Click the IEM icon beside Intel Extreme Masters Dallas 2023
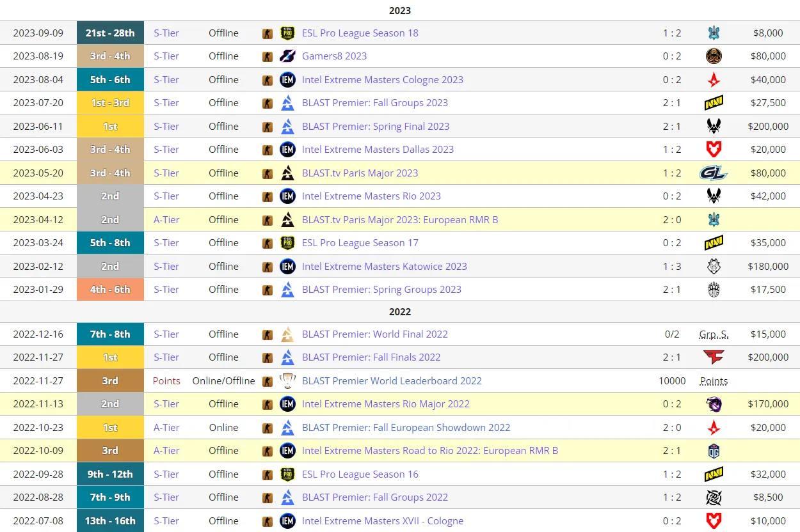 coord(288,150)
